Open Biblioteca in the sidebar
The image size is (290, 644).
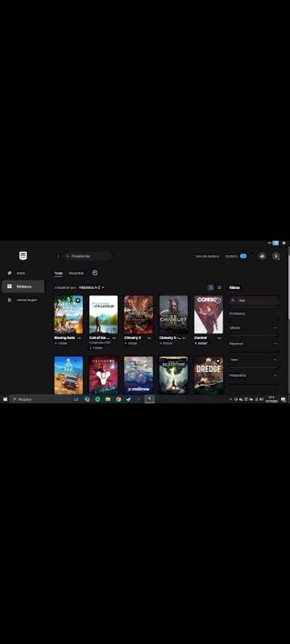(x=23, y=287)
